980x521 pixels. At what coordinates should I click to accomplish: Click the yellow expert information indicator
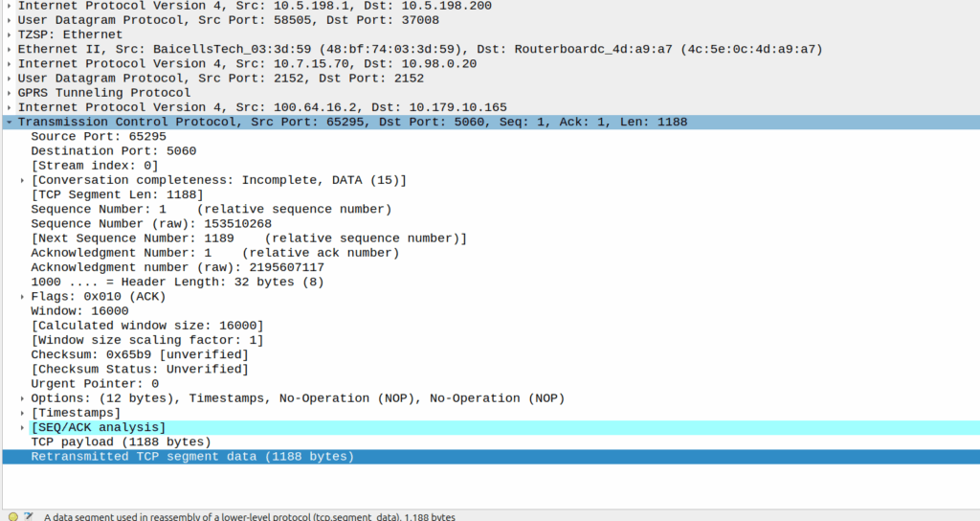[x=12, y=516]
